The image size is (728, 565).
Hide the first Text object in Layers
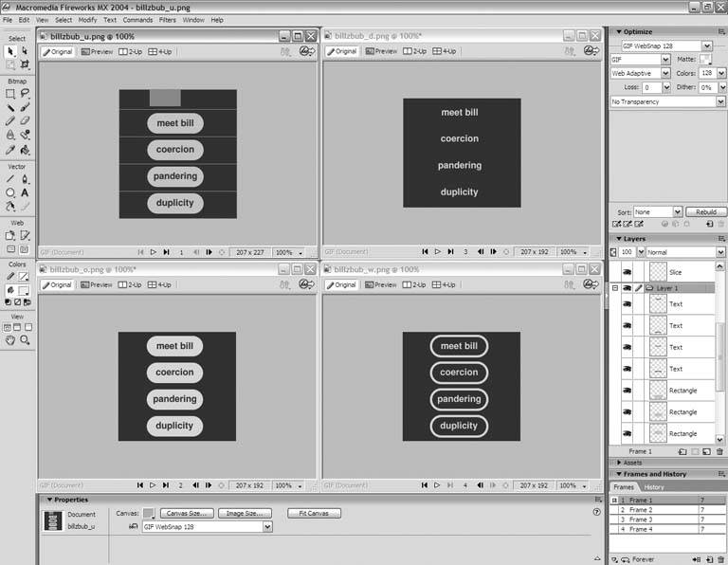627,304
